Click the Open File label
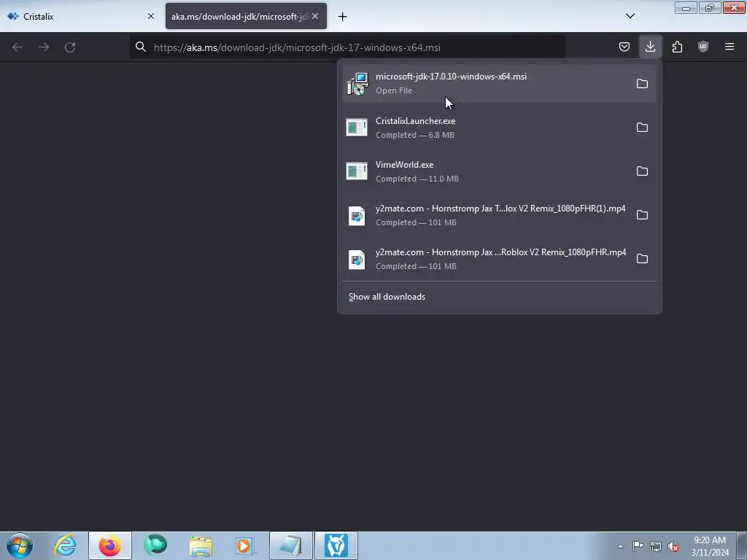The image size is (747, 560). click(394, 90)
